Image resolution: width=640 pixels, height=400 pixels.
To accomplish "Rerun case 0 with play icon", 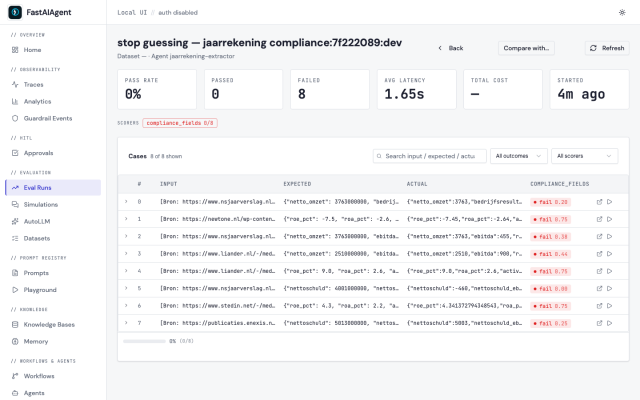I will pyautogui.click(x=609, y=202).
